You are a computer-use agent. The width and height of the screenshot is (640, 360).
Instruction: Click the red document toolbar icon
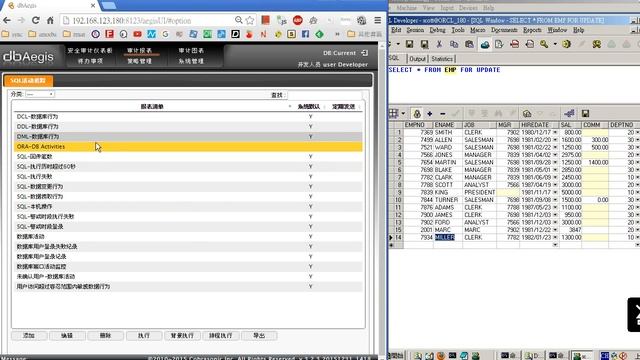[x=514, y=44]
